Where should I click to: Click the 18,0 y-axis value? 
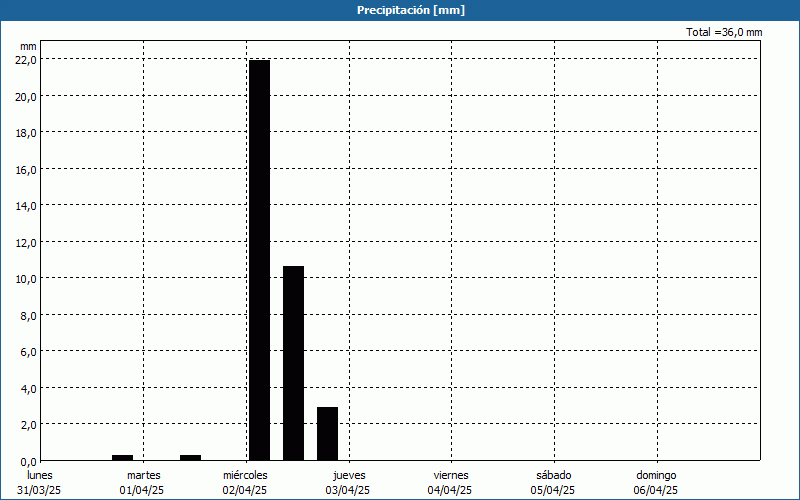pos(26,133)
